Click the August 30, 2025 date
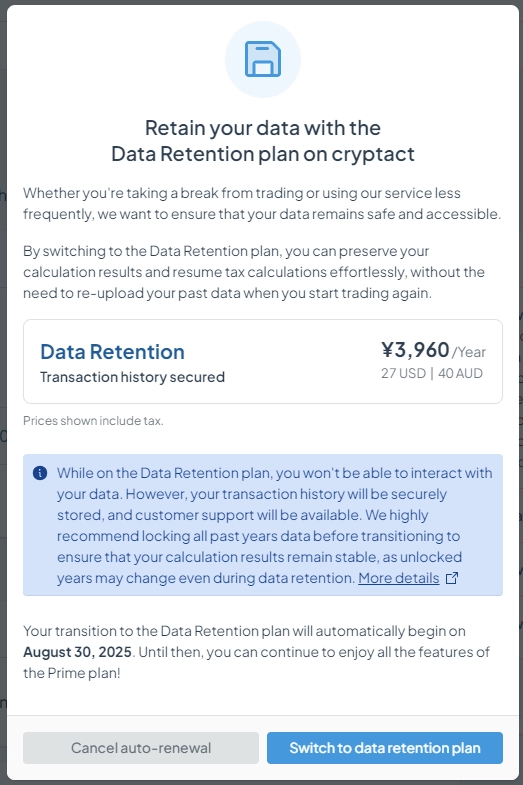This screenshot has height=785, width=523. pos(78,652)
